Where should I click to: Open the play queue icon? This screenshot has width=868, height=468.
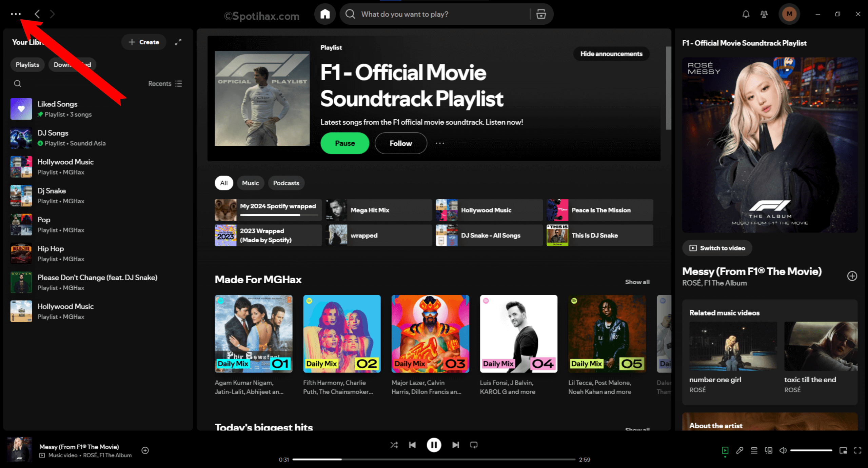pyautogui.click(x=754, y=450)
